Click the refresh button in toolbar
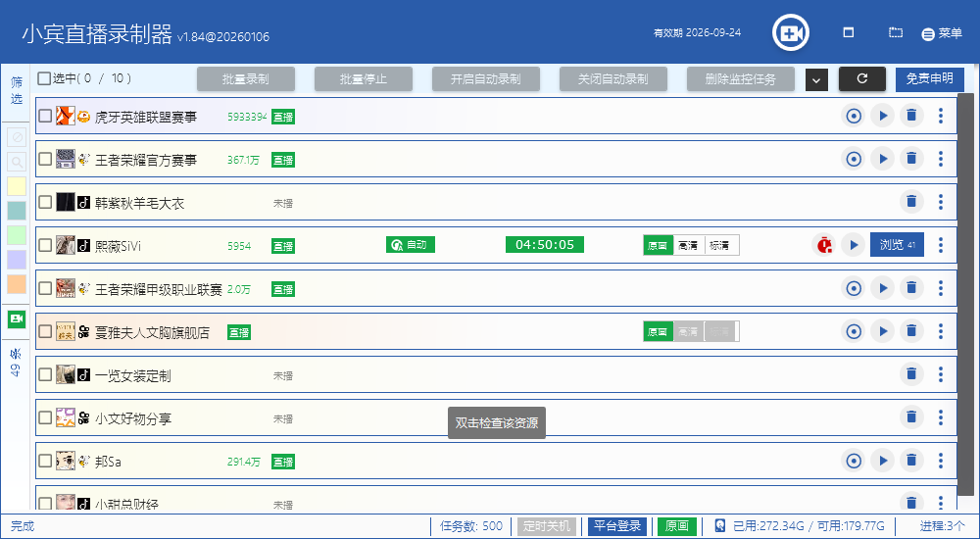 point(861,78)
